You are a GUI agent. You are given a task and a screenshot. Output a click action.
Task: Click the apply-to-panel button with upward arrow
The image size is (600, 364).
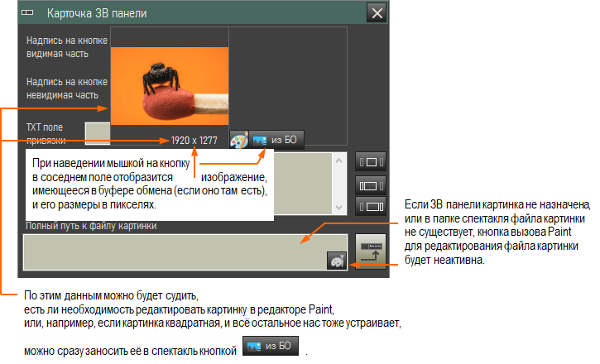(371, 251)
